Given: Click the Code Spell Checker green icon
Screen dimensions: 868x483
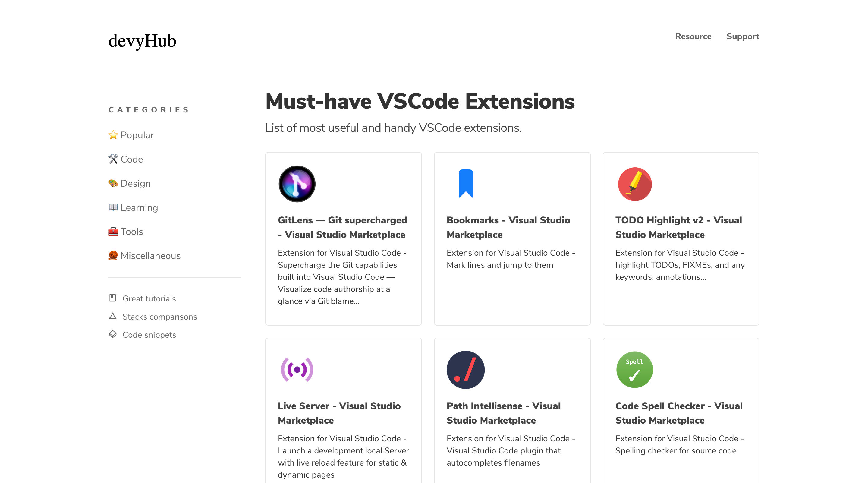Looking at the screenshot, I should [634, 369].
